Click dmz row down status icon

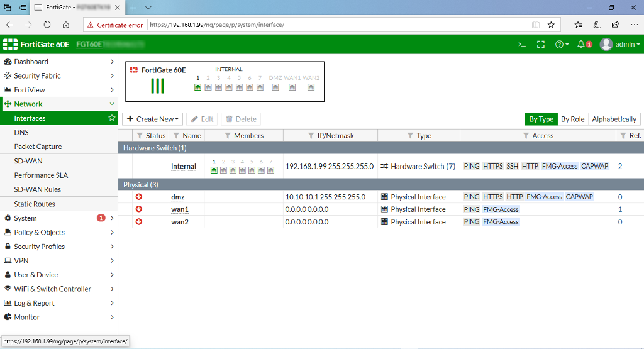[x=139, y=197]
